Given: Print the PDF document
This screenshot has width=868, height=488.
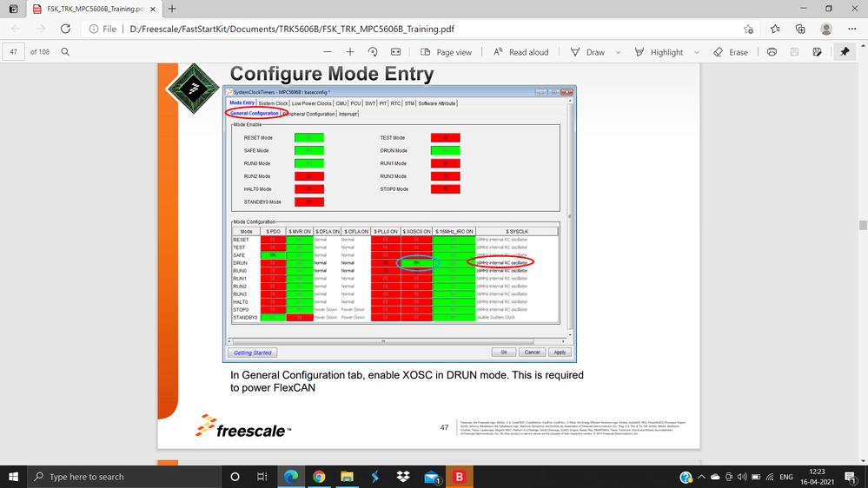Looking at the screenshot, I should click(772, 52).
